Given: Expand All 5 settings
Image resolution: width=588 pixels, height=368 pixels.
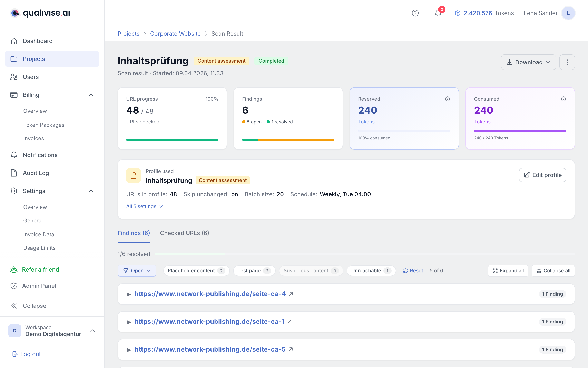Looking at the screenshot, I should [x=145, y=206].
